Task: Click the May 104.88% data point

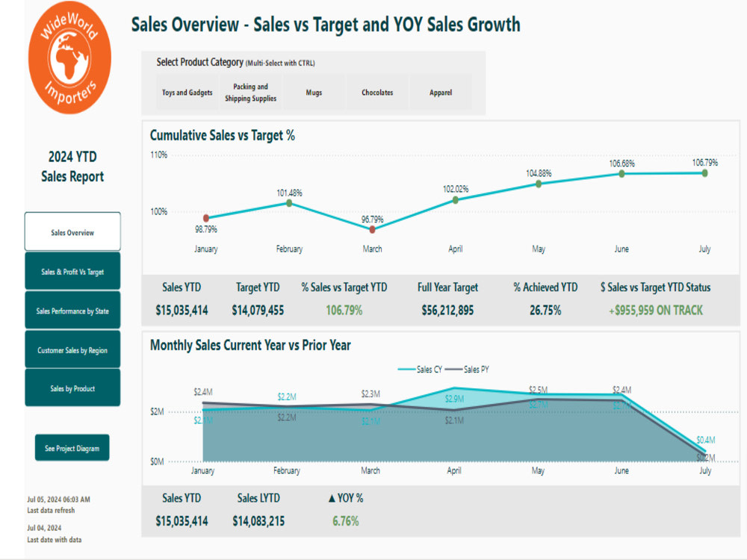Action: tap(539, 184)
